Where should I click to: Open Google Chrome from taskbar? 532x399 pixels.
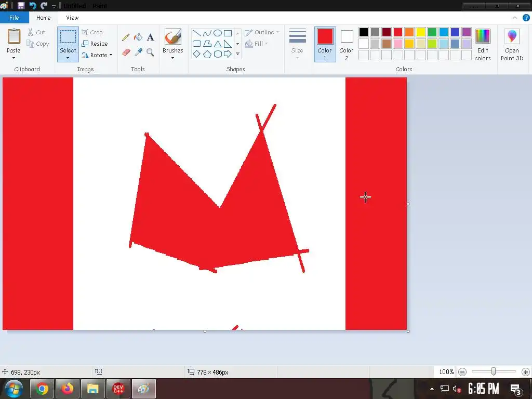(x=42, y=389)
